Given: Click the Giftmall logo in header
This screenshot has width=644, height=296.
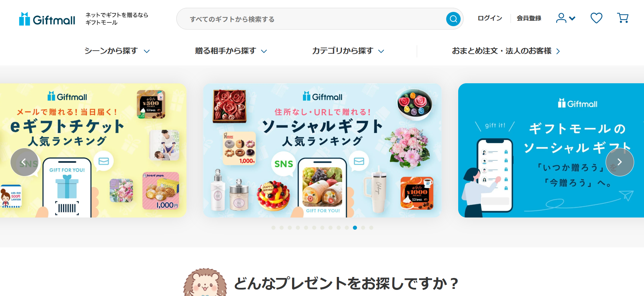Looking at the screenshot, I should coord(47,19).
